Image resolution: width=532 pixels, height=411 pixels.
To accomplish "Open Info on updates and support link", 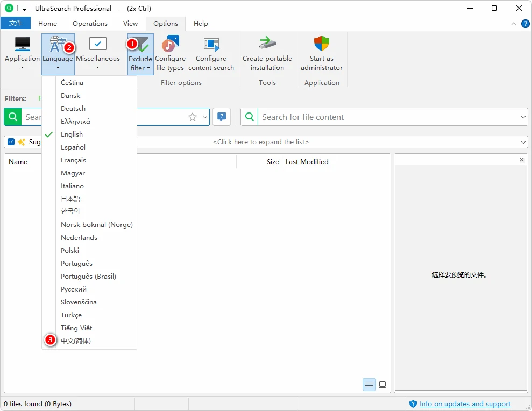I will [x=465, y=404].
